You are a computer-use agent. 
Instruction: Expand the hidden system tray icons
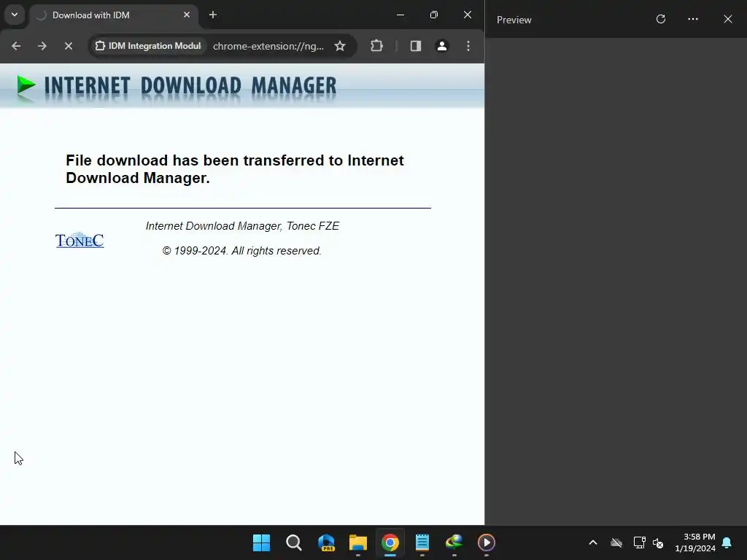click(592, 542)
